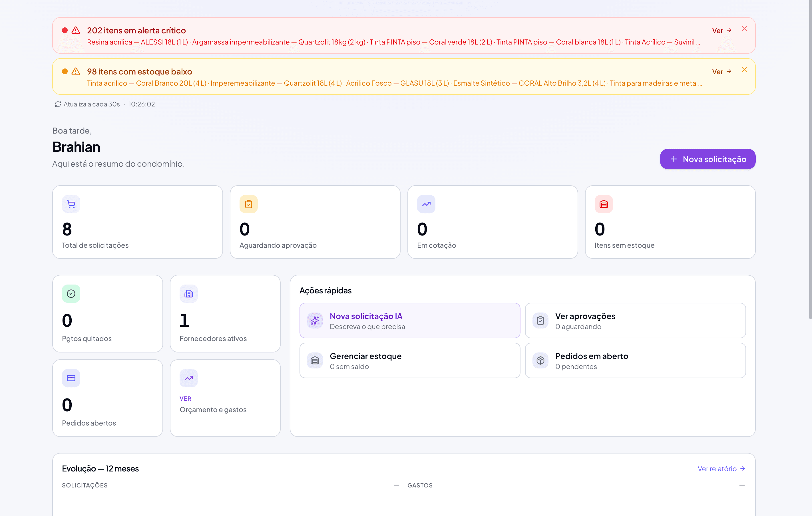Open the Aguardando aprovação card
The width and height of the screenshot is (812, 516).
click(315, 222)
